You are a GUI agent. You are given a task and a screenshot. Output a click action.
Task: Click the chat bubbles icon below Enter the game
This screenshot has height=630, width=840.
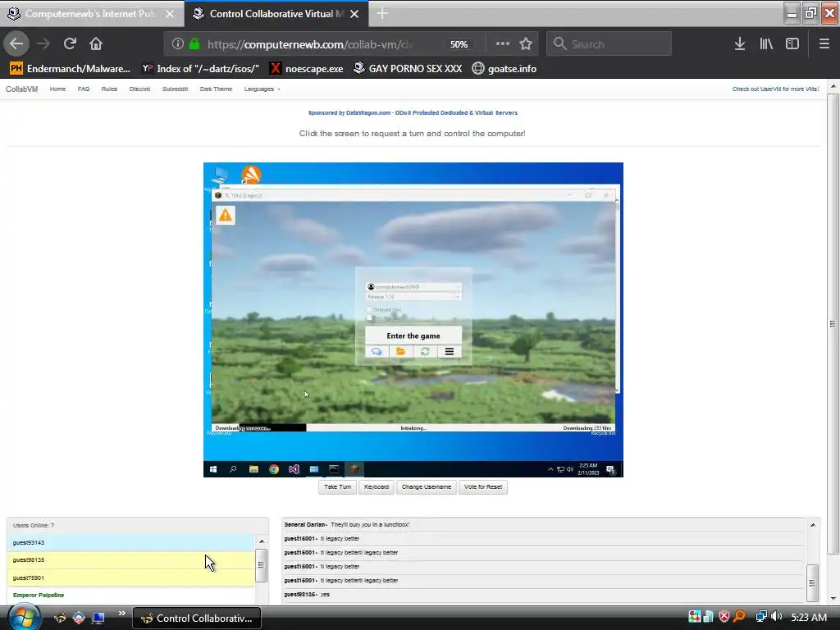point(377,351)
